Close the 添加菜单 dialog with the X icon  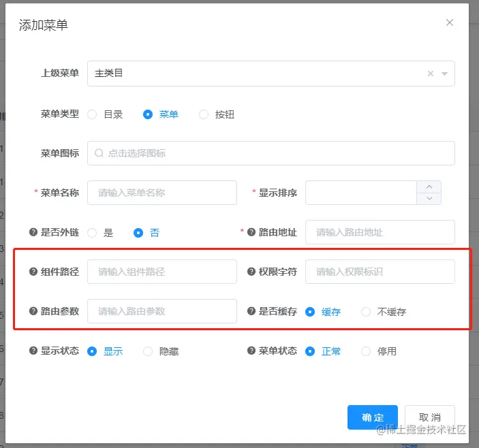450,22
